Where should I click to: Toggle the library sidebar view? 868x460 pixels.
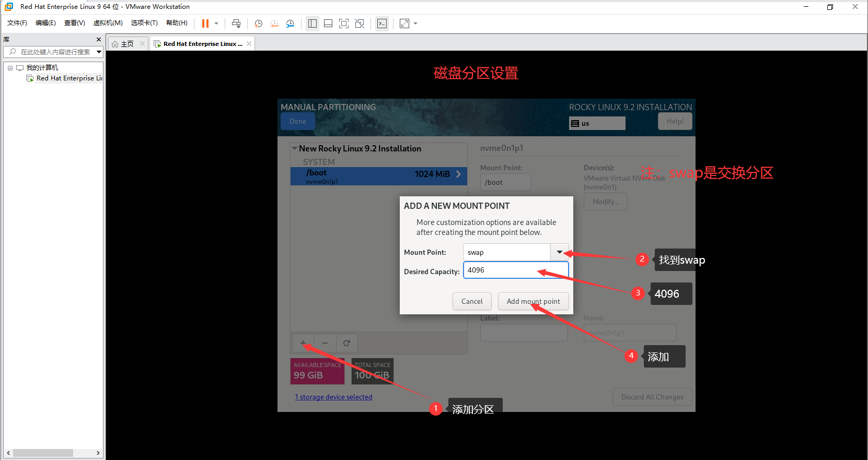pos(313,23)
